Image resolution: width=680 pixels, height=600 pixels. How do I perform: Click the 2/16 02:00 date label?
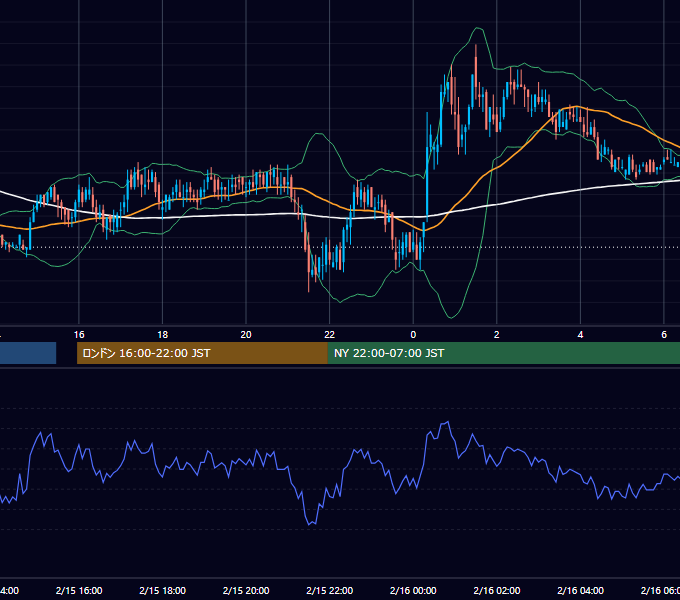click(497, 590)
